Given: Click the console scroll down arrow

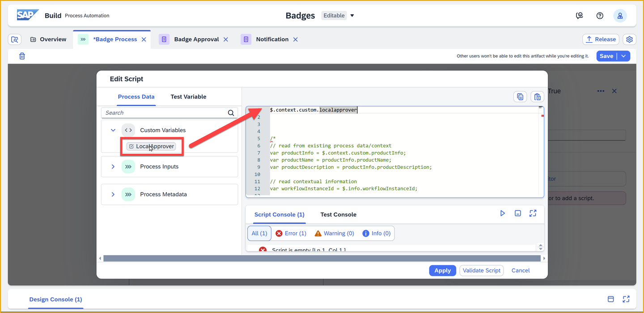Looking at the screenshot, I should [x=541, y=249].
